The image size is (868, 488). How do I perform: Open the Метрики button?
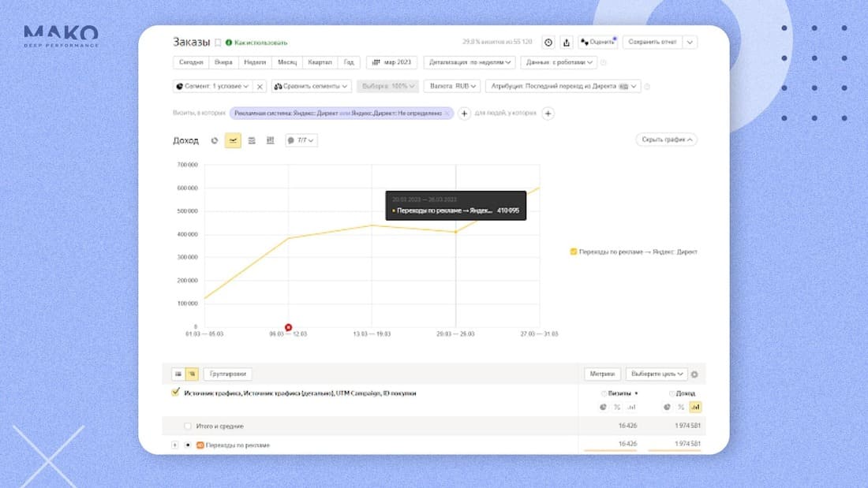pyautogui.click(x=602, y=374)
